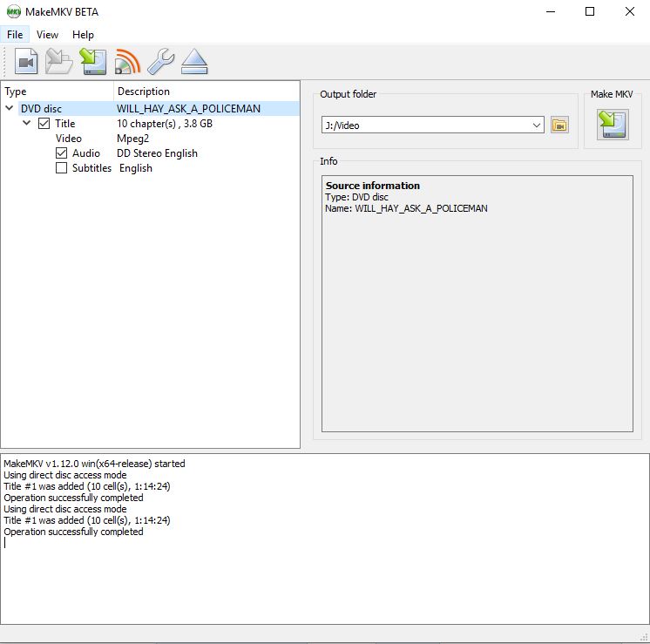The width and height of the screenshot is (650, 644).
Task: Open the Help menu
Action: click(x=83, y=35)
